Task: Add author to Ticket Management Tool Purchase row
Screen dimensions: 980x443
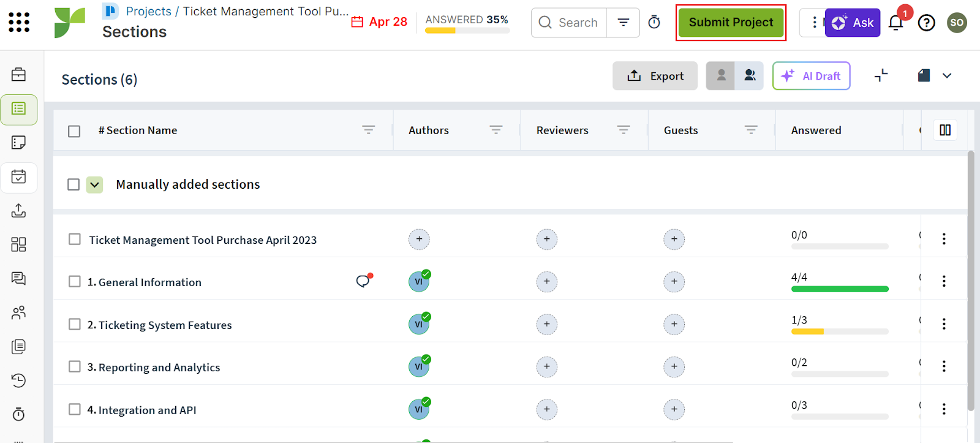Action: coord(419,239)
